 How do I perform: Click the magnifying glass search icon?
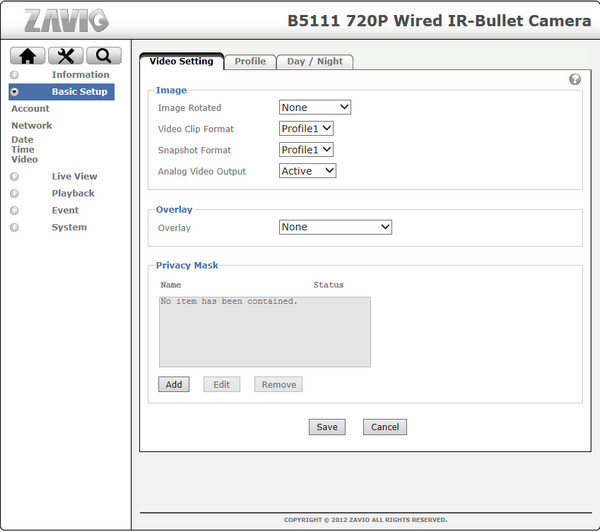point(103,56)
